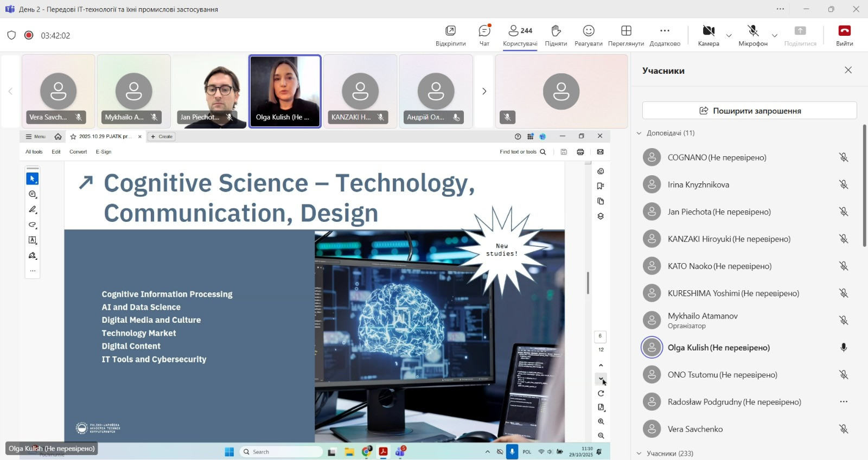Click Share invitation (Поширити запрошення) button
868x460 pixels.
pyautogui.click(x=749, y=111)
